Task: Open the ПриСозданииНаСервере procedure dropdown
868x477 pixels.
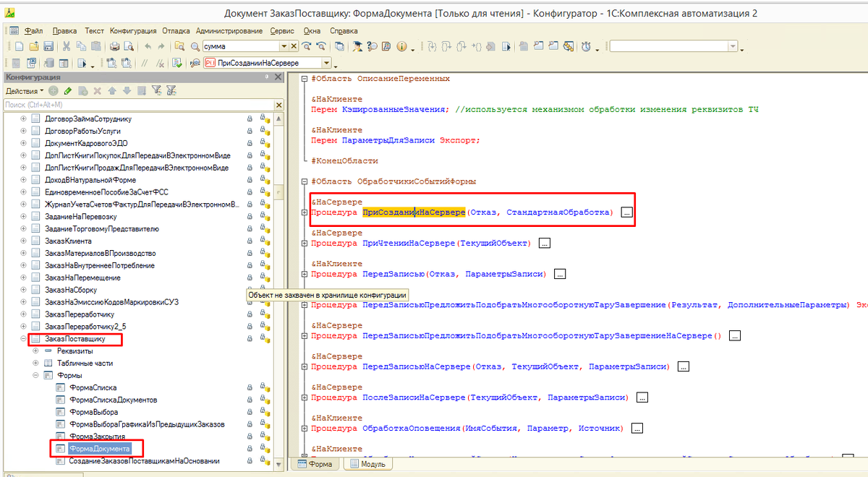Action: [x=327, y=63]
